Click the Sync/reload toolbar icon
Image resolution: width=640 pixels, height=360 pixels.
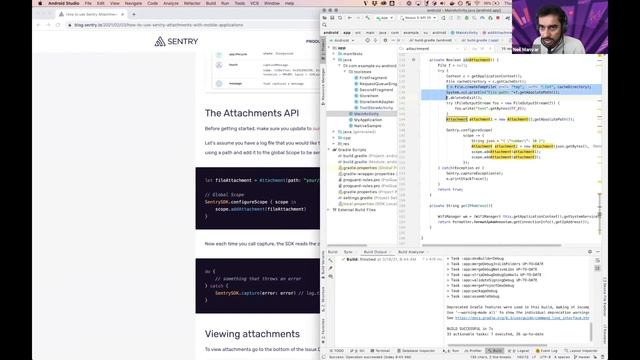click(x=340, y=18)
